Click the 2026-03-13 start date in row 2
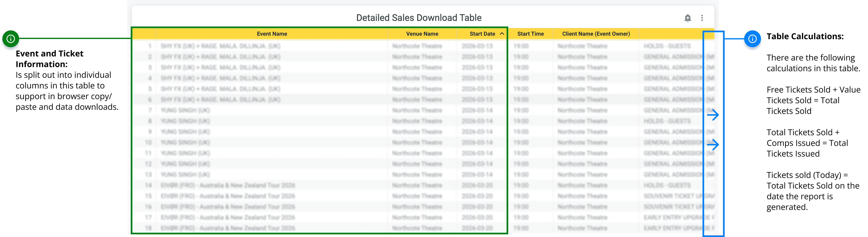The image size is (868, 237). pos(477,57)
